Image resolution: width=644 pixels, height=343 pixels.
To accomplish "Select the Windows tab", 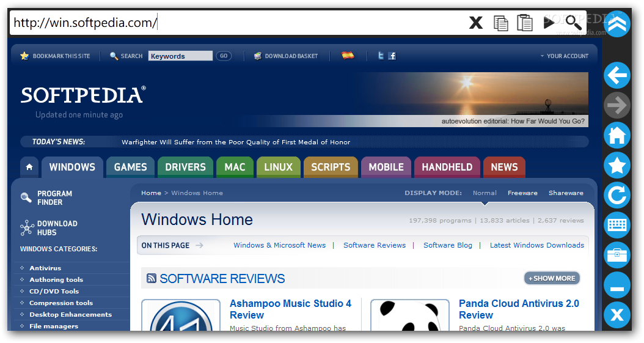I will tap(72, 167).
